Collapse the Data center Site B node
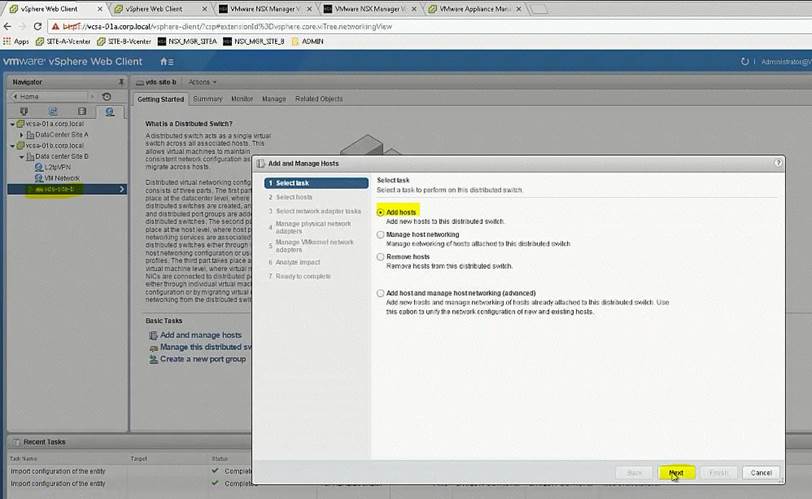The width and height of the screenshot is (812, 499). [x=22, y=157]
